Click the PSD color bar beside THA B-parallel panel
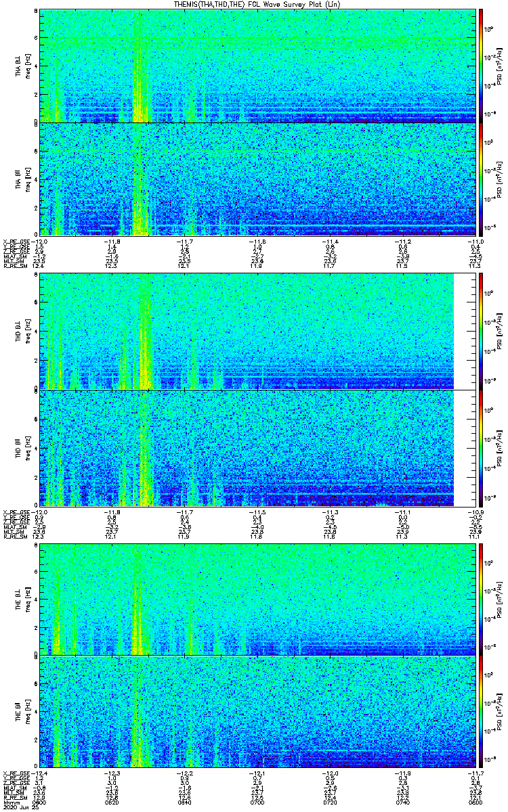The image size is (508, 812). (x=481, y=178)
